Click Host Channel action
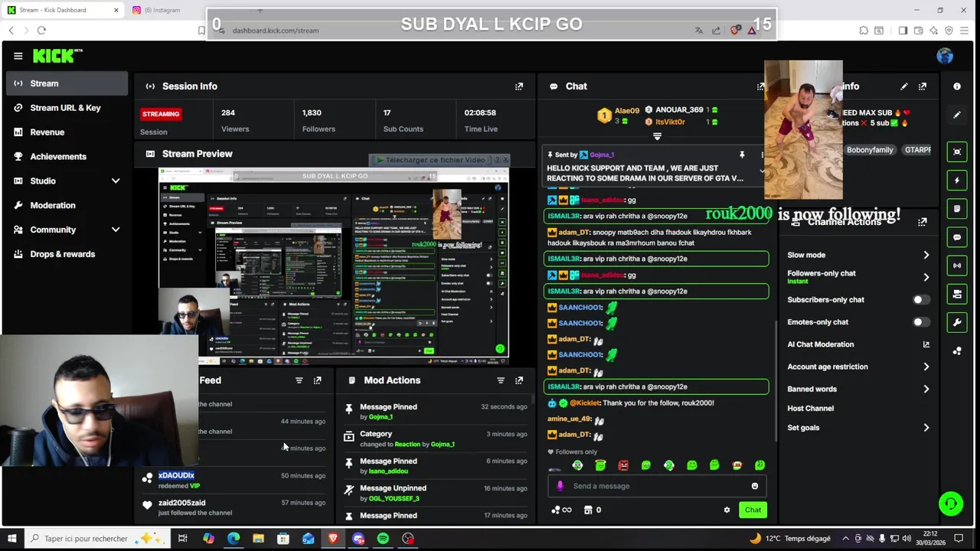The width and height of the screenshot is (980, 551). 810,409
